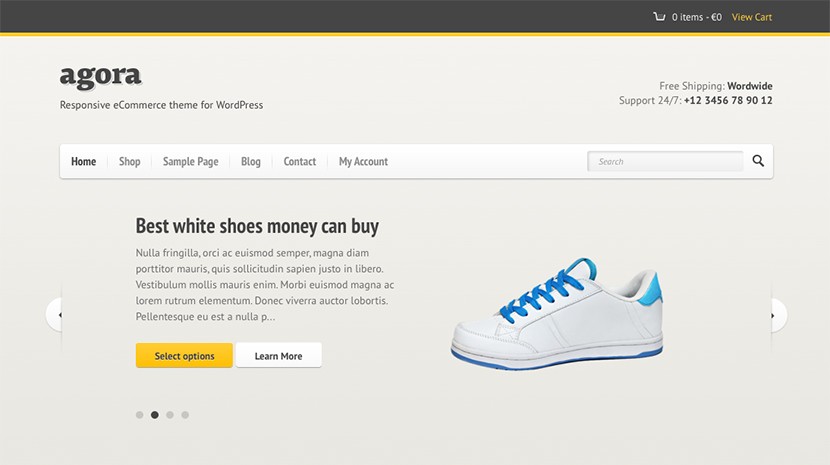Image resolution: width=830 pixels, height=465 pixels.
Task: Click the magnifying glass search icon
Action: (x=758, y=161)
